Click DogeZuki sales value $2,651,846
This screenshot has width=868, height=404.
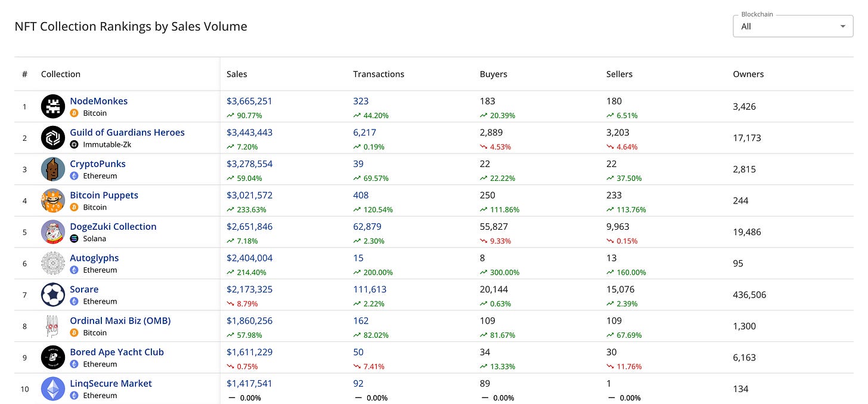coord(249,226)
